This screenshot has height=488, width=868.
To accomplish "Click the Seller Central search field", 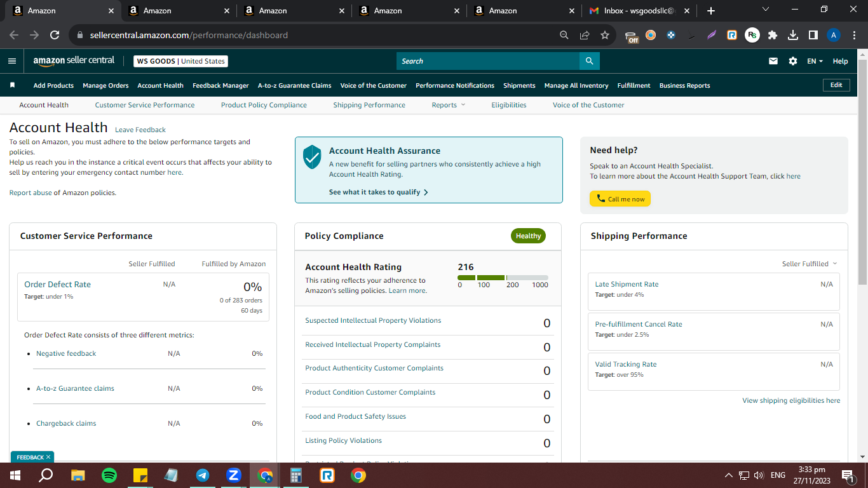I will [488, 61].
